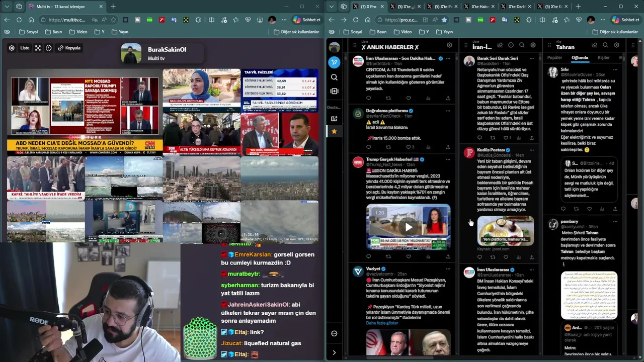Open more menu on pambary post
Image resolution: width=644 pixels, height=362 pixels.
point(615,221)
